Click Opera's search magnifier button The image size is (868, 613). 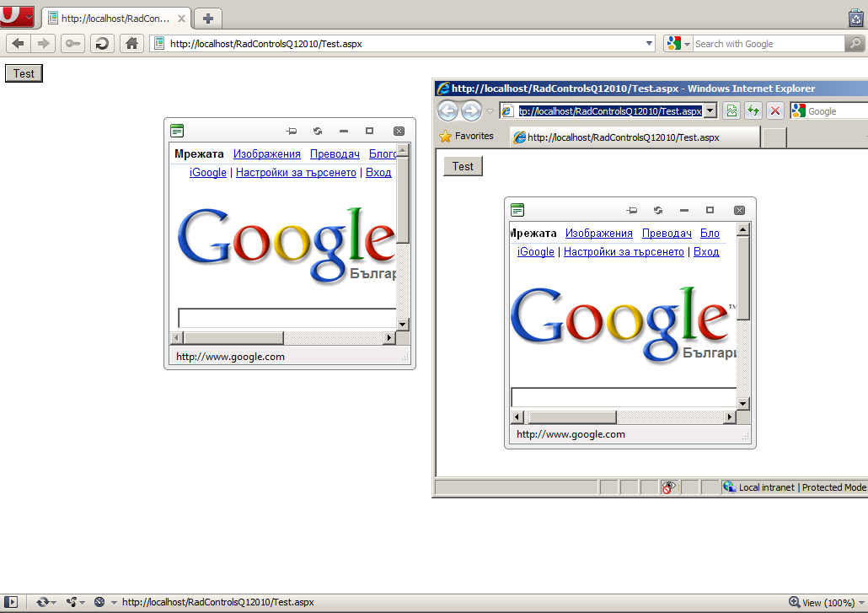(x=855, y=43)
